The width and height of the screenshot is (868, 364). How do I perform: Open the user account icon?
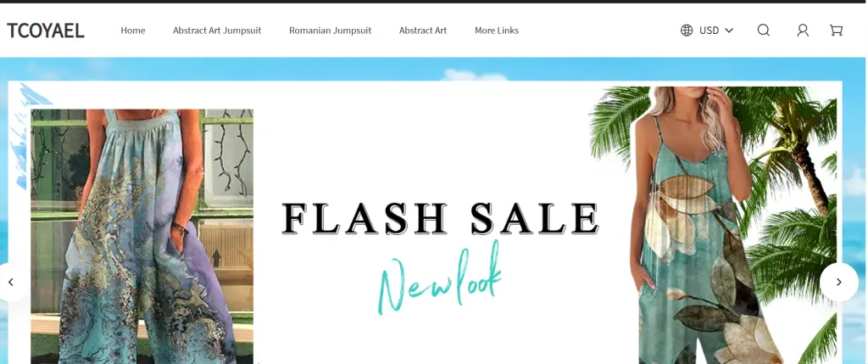tap(803, 30)
